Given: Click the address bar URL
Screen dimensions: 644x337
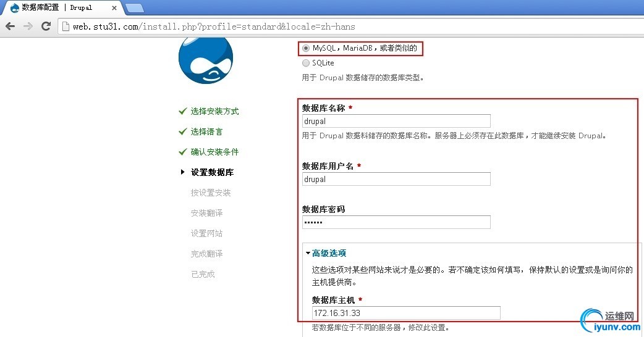Looking at the screenshot, I should click(214, 27).
